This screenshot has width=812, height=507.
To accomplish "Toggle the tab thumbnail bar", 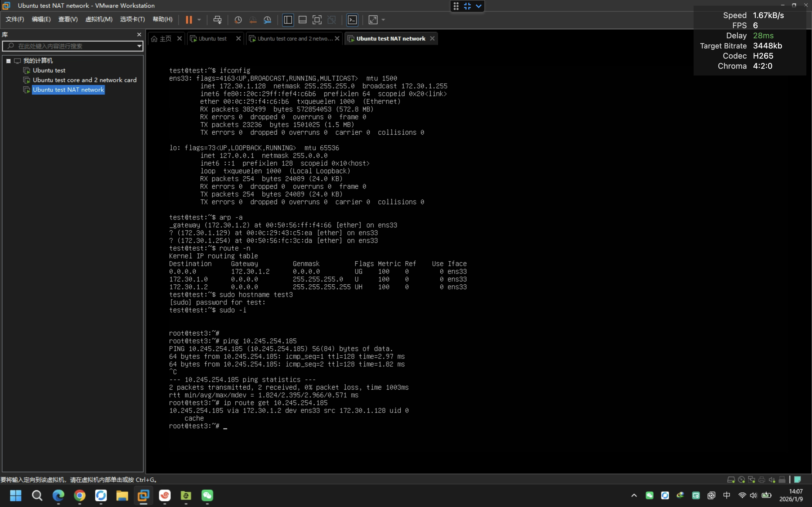I will (x=302, y=20).
